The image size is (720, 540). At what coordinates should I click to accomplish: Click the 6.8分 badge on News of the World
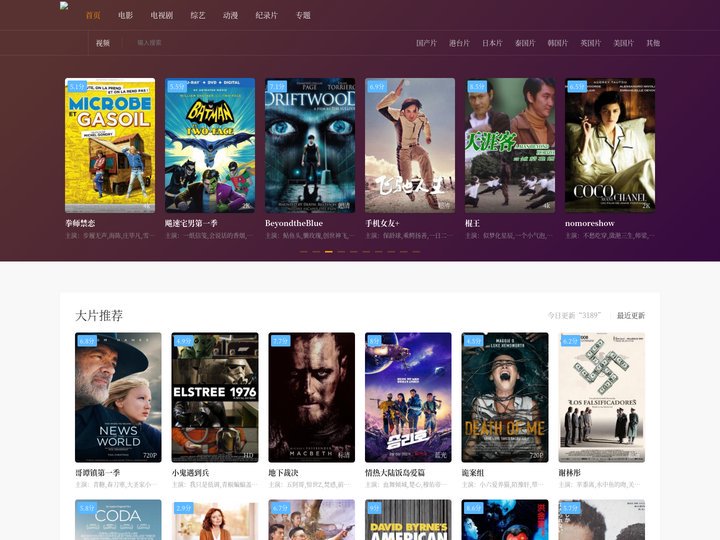point(87,341)
